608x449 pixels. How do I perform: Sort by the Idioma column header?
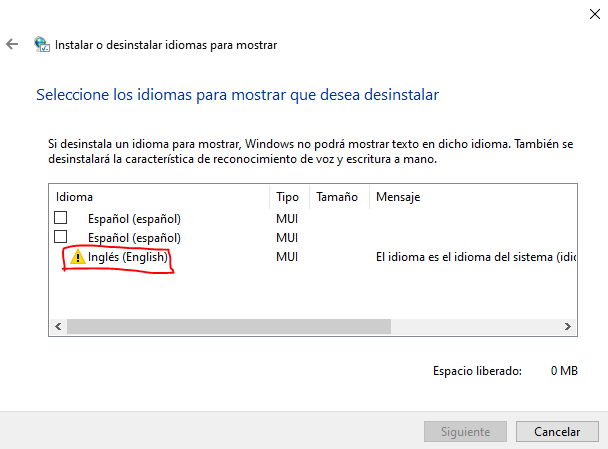(159, 197)
